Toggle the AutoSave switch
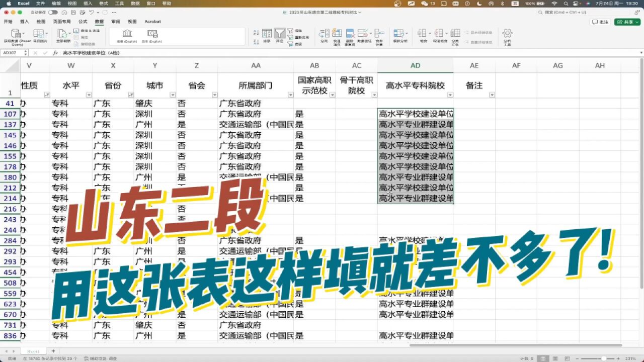The width and height of the screenshot is (644, 362). pos(52,12)
